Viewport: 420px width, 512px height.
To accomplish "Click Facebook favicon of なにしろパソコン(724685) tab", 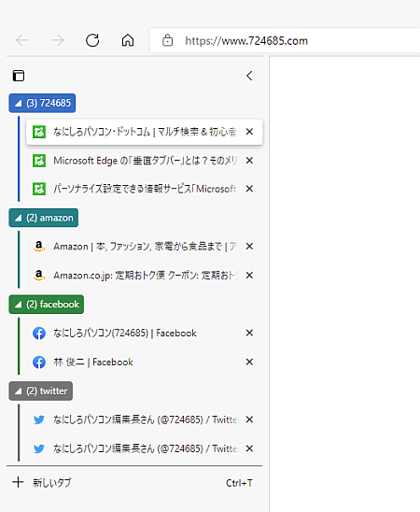I will pos(39,334).
